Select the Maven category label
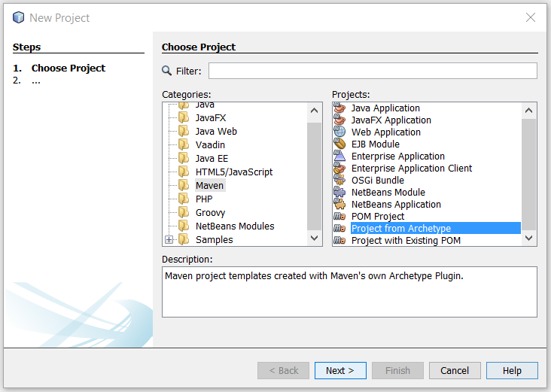Viewport: 551px width, 392px height. click(210, 185)
